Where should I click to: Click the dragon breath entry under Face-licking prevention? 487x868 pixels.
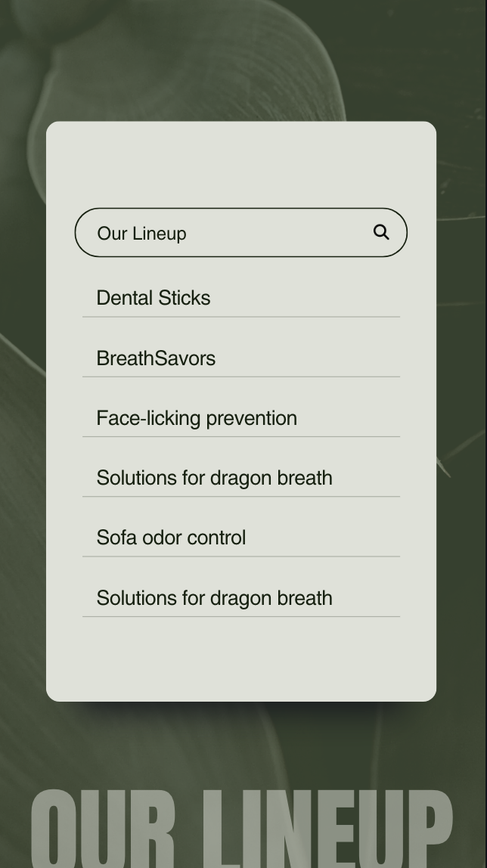click(x=214, y=478)
